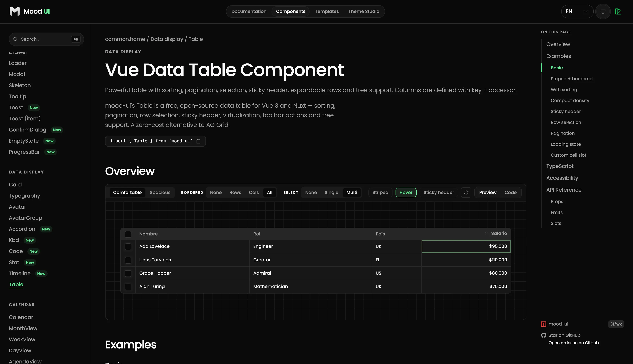The image size is (633, 364).
Task: Open ProgressBar in sidebar
Action: click(24, 152)
